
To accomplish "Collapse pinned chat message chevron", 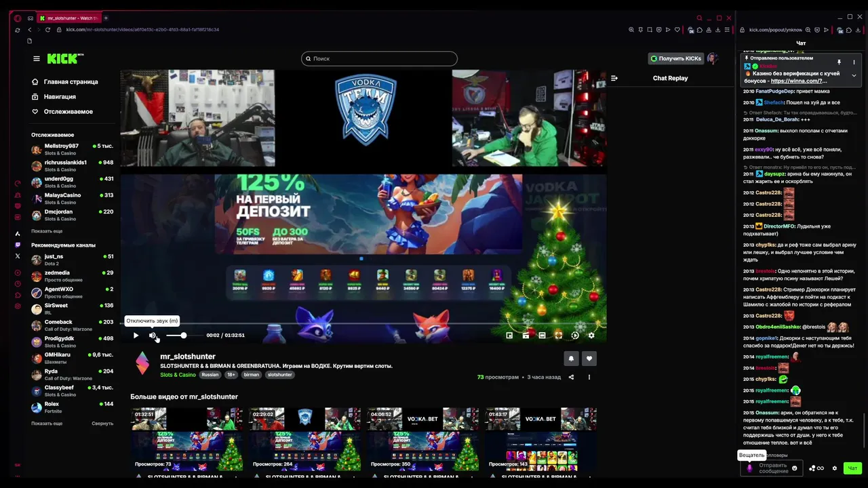I will (x=854, y=75).
